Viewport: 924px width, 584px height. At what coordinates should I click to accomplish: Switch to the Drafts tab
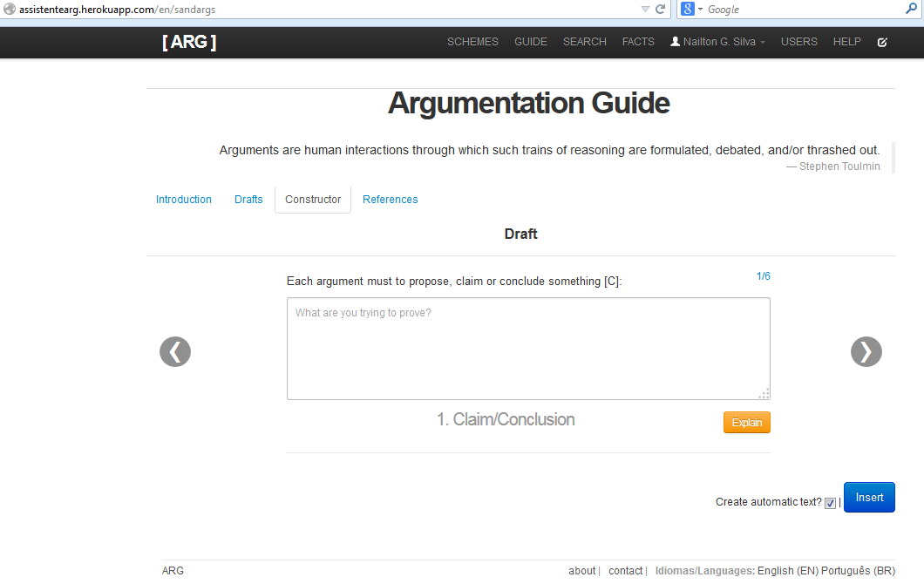click(248, 200)
